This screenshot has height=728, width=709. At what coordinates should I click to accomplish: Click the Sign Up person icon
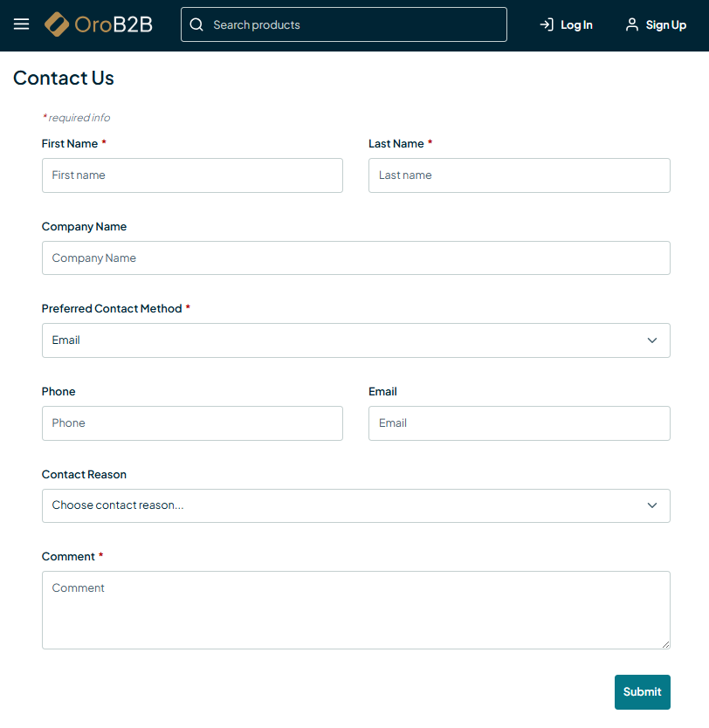tap(632, 24)
